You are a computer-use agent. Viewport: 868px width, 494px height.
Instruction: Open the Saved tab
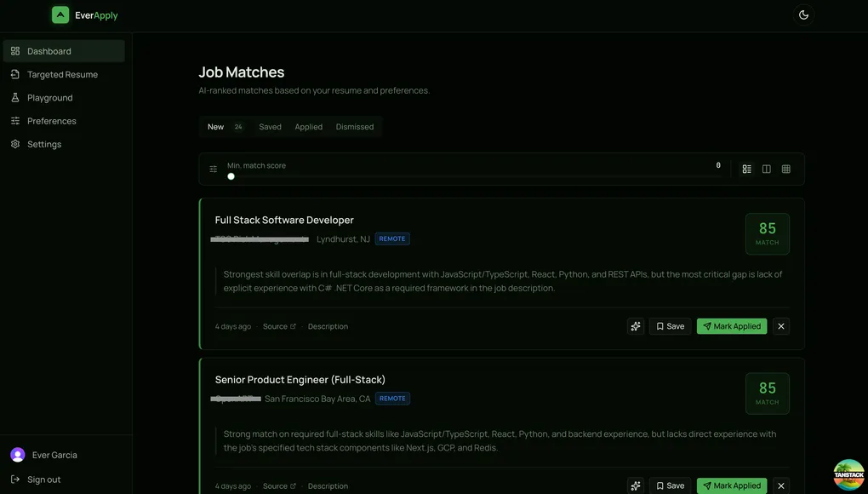(x=270, y=127)
